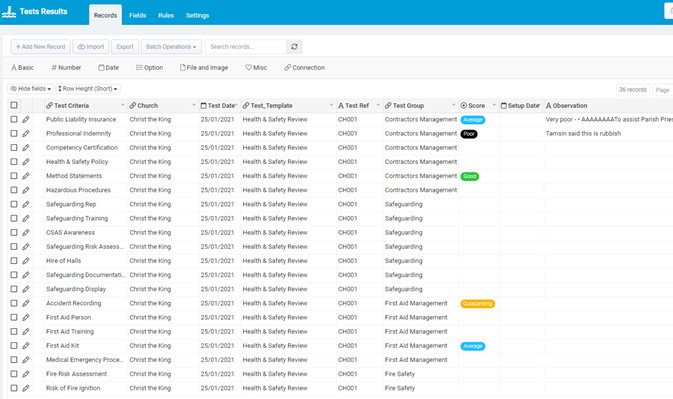Switch to the Records tab

105,15
